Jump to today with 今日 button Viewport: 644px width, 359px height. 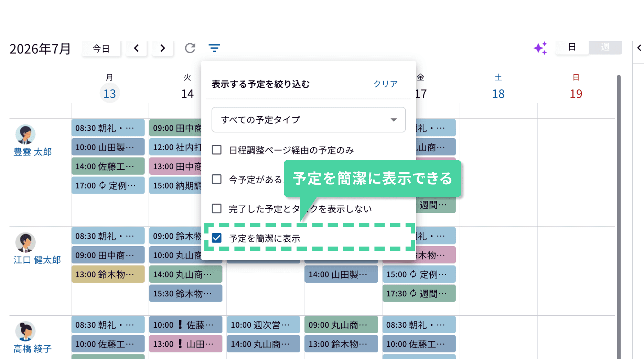(101, 48)
